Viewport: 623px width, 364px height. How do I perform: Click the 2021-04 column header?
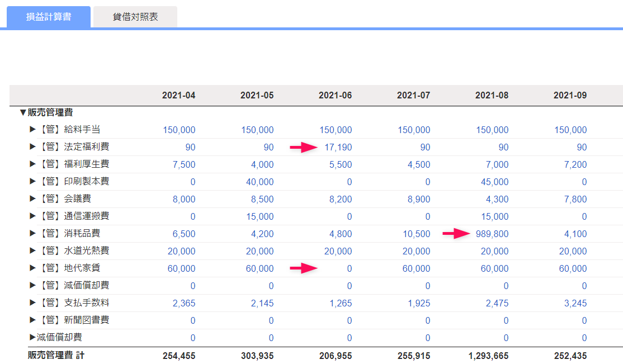(x=179, y=96)
